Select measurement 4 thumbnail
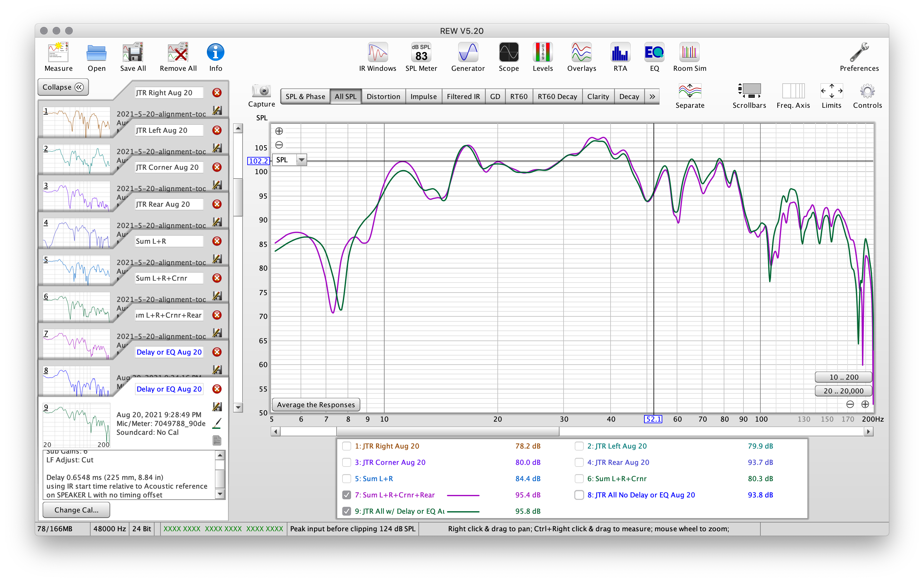Viewport: 924px width, 582px height. (x=76, y=233)
